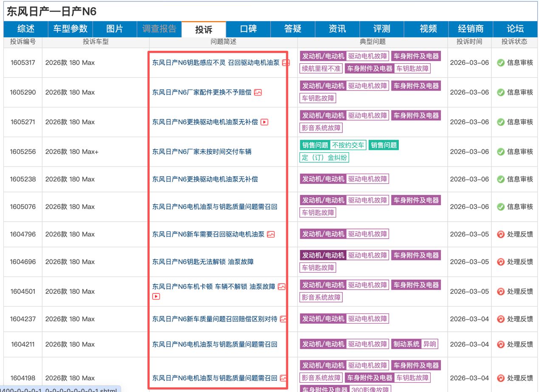Click red feedback status icon for 1604211

click(x=500, y=344)
